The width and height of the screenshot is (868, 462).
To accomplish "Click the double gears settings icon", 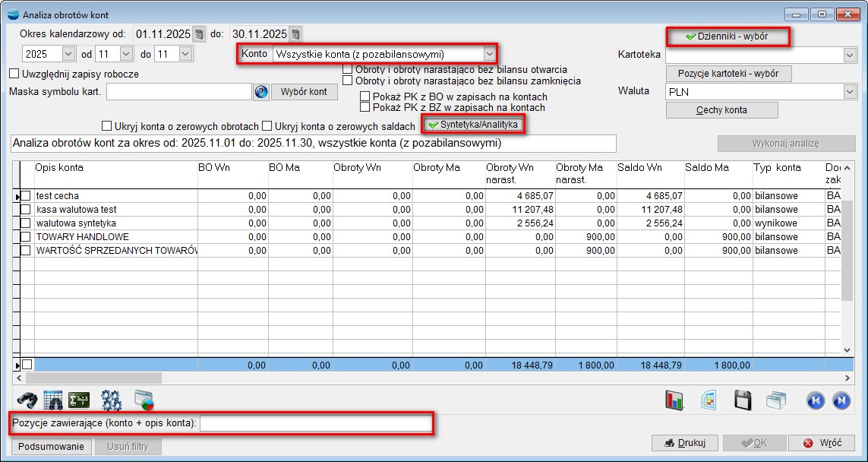I will 112,400.
